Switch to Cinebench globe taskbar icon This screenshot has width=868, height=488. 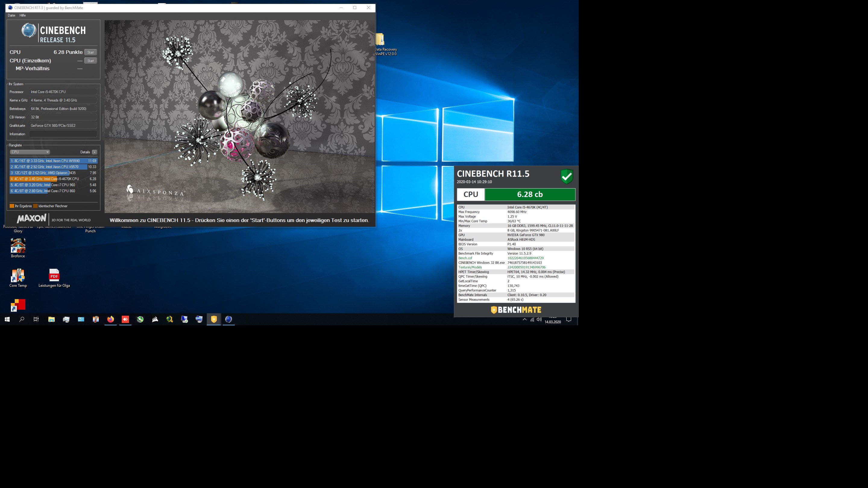point(229,319)
